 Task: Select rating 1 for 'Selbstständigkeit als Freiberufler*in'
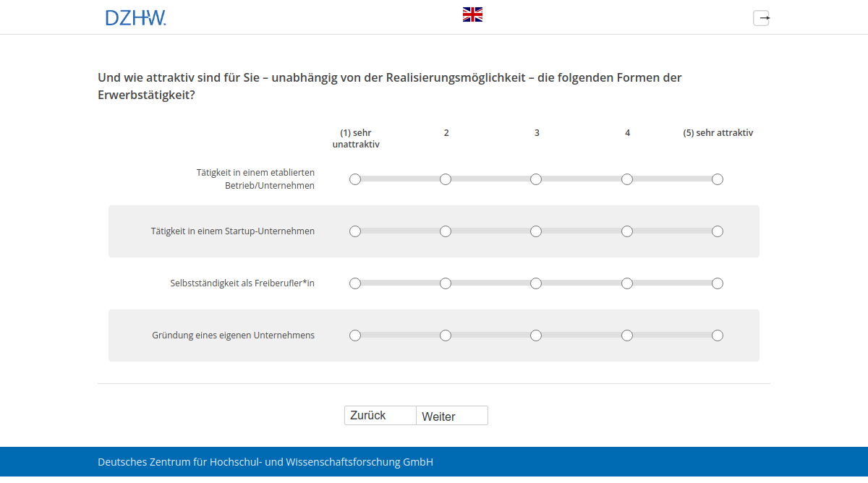pyautogui.click(x=355, y=283)
